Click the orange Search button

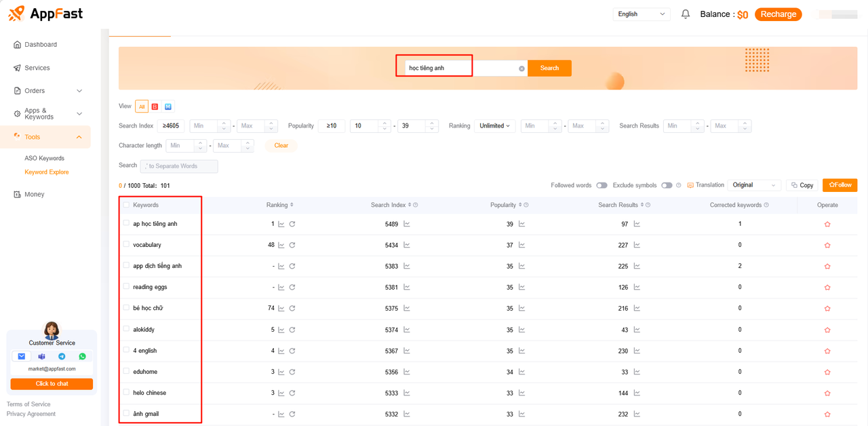(549, 69)
